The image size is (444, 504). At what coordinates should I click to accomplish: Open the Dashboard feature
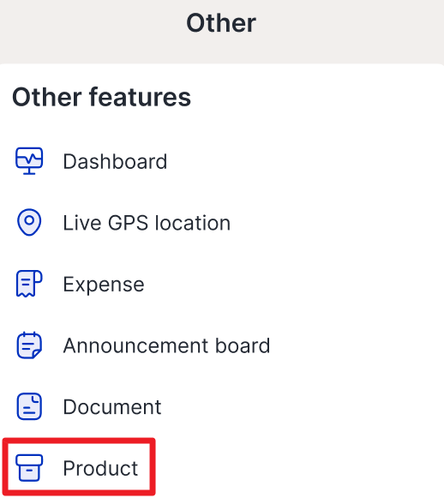(222, 161)
